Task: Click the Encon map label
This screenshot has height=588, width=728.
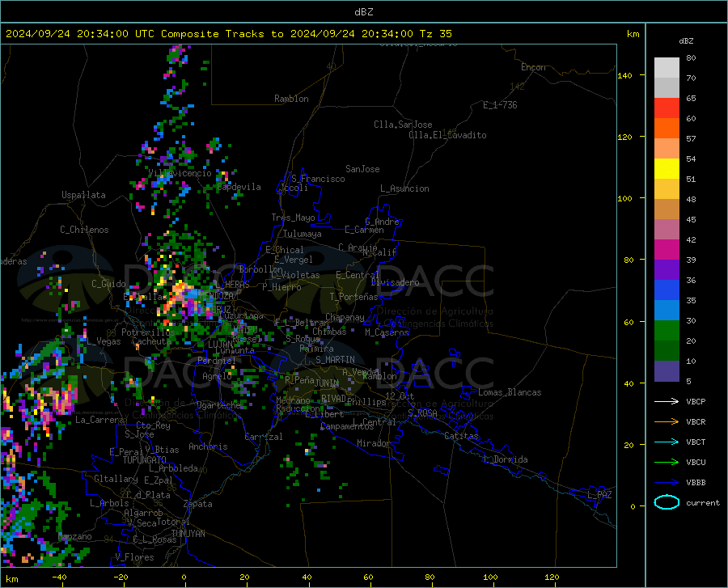Action: [x=533, y=67]
